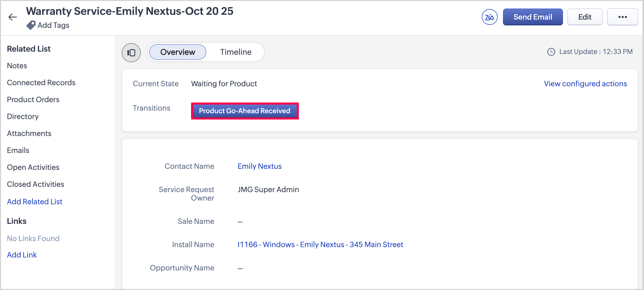Screen dimensions: 644x290
Task: Open View configured actions link
Action: point(585,84)
